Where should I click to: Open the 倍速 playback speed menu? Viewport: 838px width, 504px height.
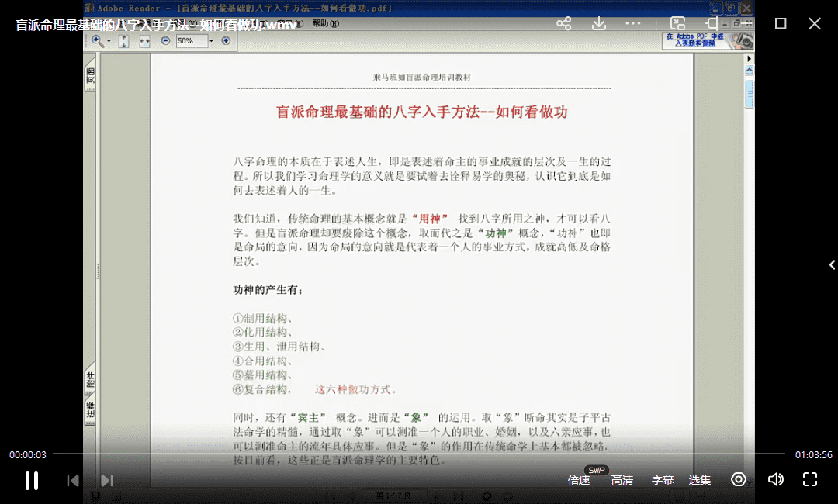(579, 480)
